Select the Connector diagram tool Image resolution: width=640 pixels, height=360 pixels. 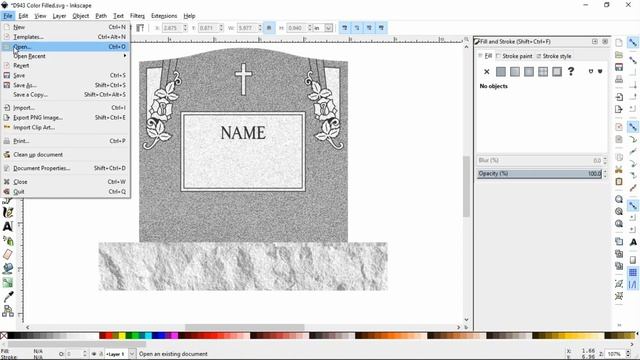(x=8, y=311)
